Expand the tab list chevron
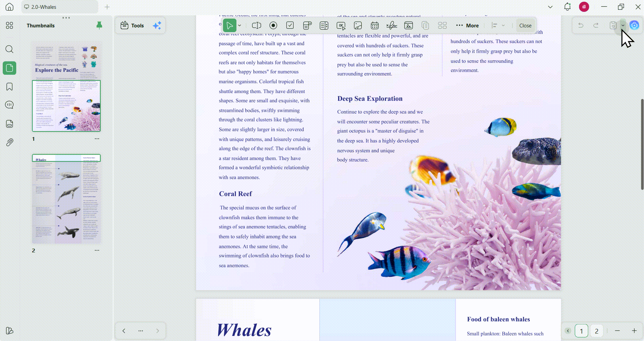The height and width of the screenshot is (341, 644). (550, 7)
